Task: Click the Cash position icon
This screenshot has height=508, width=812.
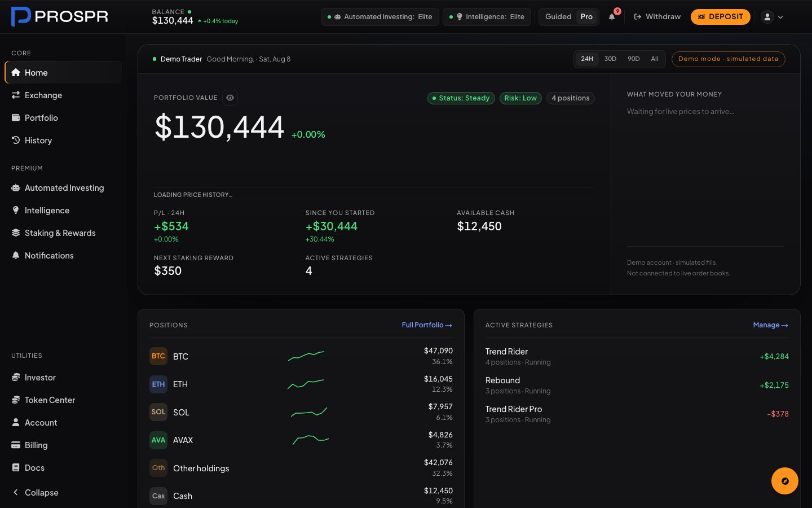Action: pyautogui.click(x=158, y=496)
